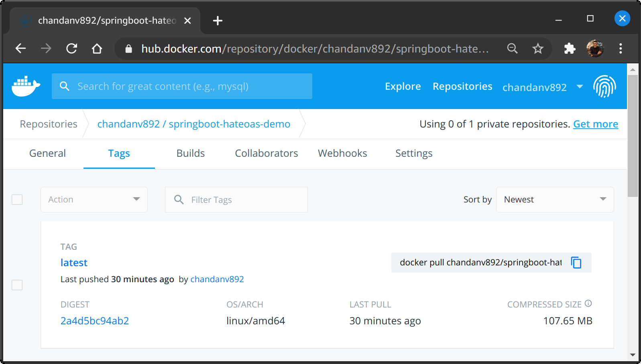Open the Action dropdown
641x364 pixels.
[x=94, y=199]
